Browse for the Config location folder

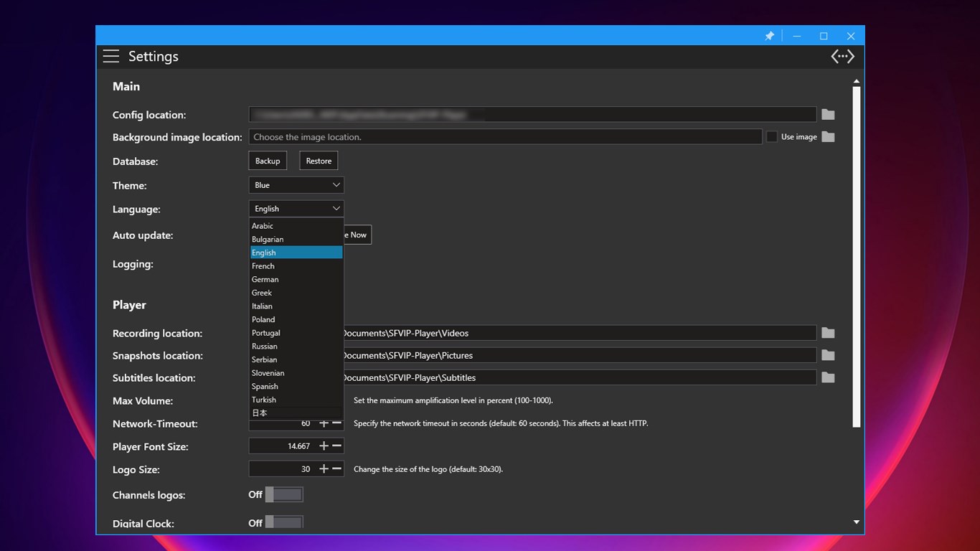click(x=828, y=114)
